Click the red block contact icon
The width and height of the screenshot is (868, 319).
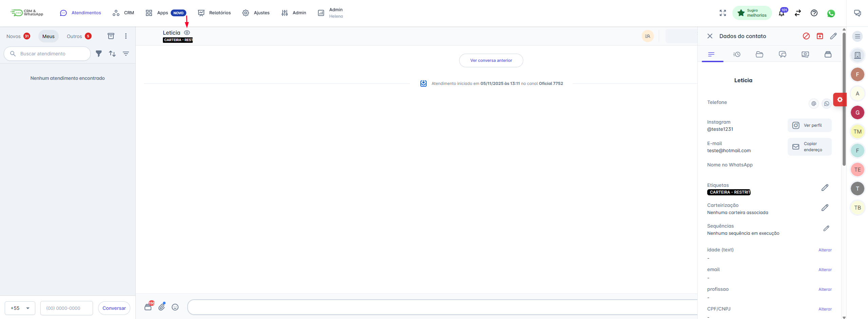806,36
